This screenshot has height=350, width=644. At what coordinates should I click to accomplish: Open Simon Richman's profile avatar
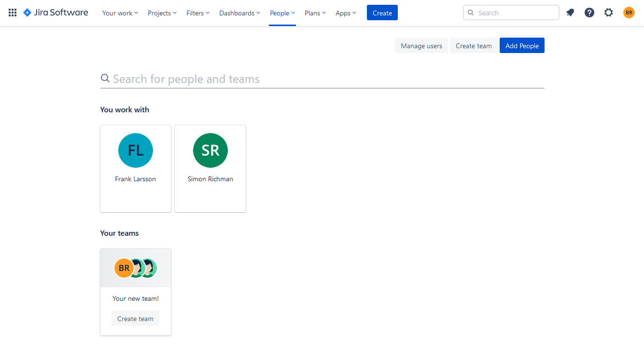210,150
